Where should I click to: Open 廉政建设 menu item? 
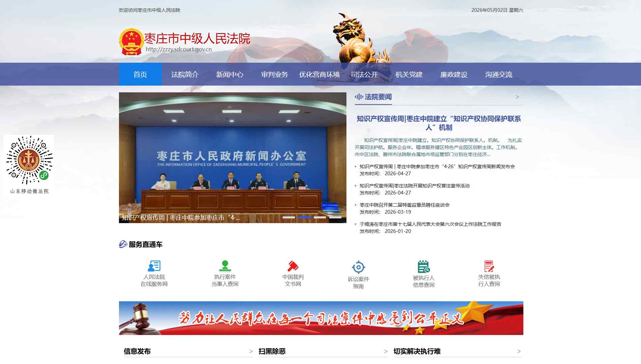tap(454, 74)
